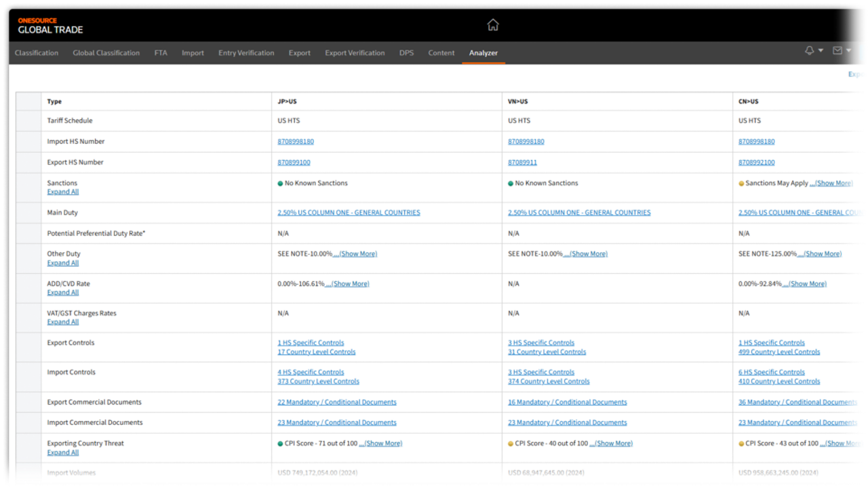Click the yellow Sanctions May Apply indicator
The image size is (868, 488).
(741, 183)
